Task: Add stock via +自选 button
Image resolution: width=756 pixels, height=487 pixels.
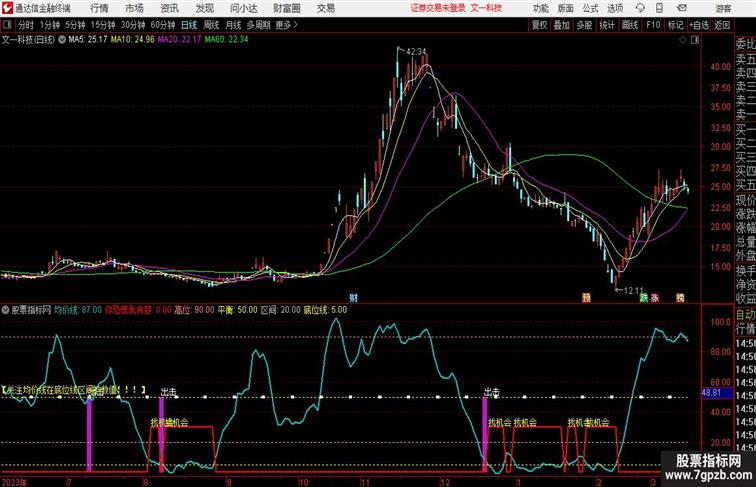Action: click(x=699, y=25)
